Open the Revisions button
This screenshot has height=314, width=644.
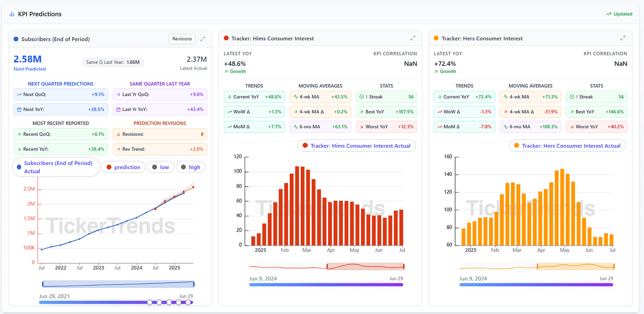click(182, 39)
